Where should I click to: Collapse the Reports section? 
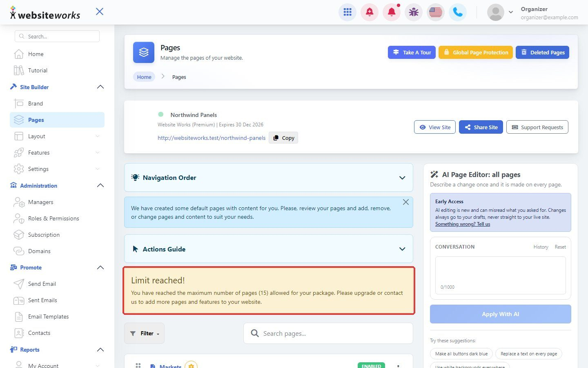point(100,350)
